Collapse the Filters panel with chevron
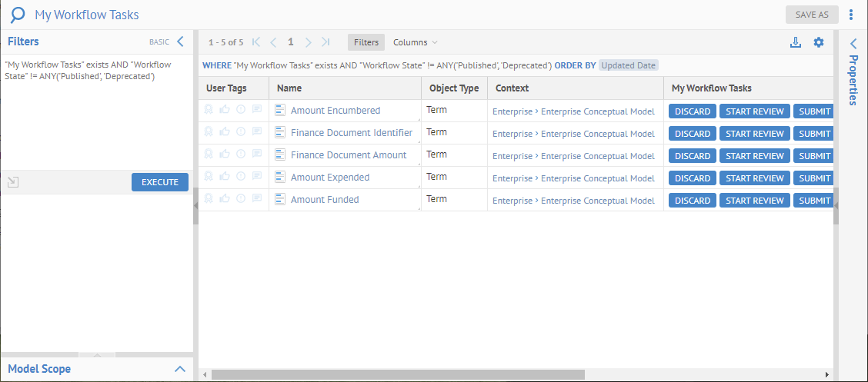The width and height of the screenshot is (868, 382). 180,42
